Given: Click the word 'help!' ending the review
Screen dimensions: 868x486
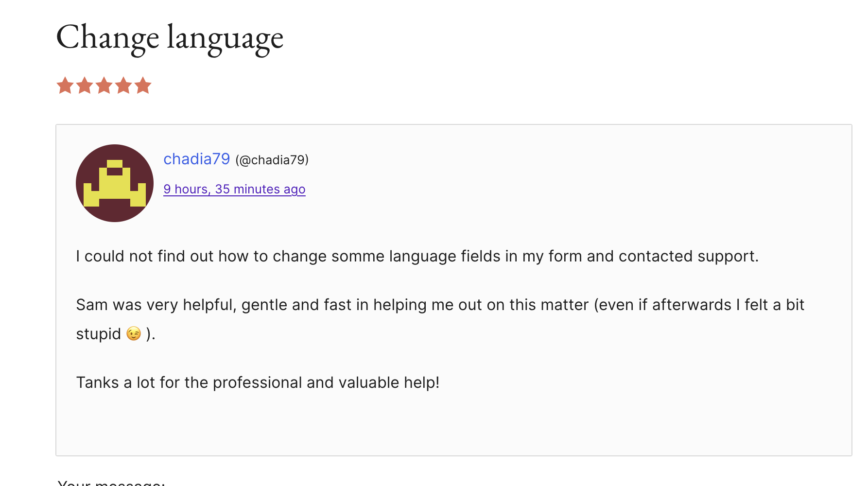Looking at the screenshot, I should tap(421, 382).
